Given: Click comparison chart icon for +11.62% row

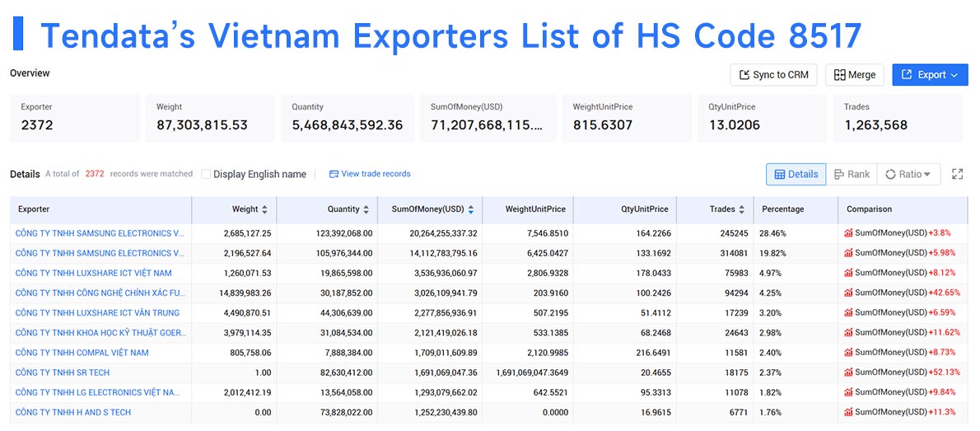Looking at the screenshot, I should click(x=848, y=333).
